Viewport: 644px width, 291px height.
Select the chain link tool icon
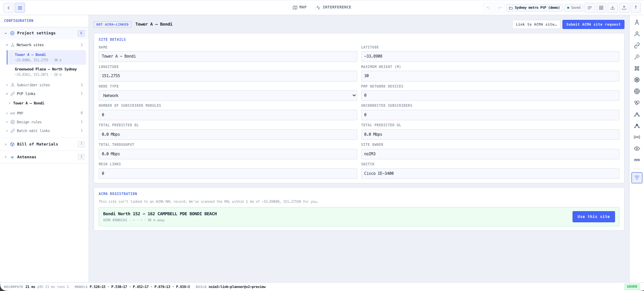click(x=637, y=45)
